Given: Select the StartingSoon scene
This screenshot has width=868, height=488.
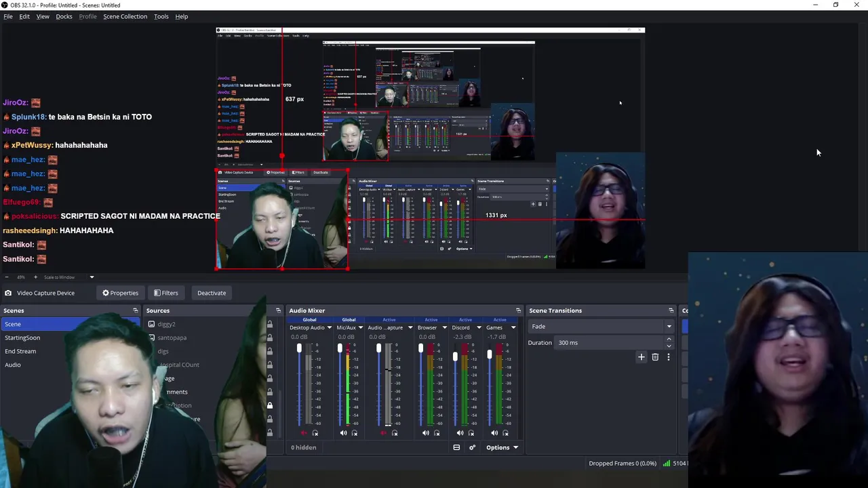Looking at the screenshot, I should click(x=22, y=338).
